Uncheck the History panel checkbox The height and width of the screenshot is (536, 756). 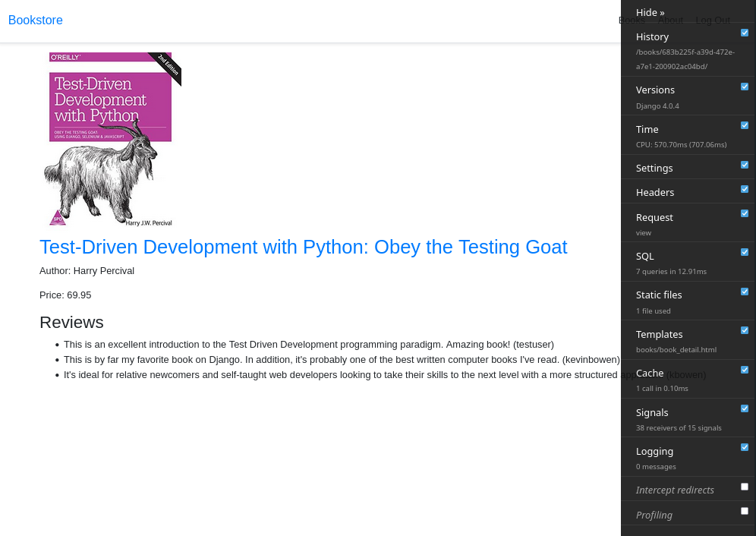745,33
